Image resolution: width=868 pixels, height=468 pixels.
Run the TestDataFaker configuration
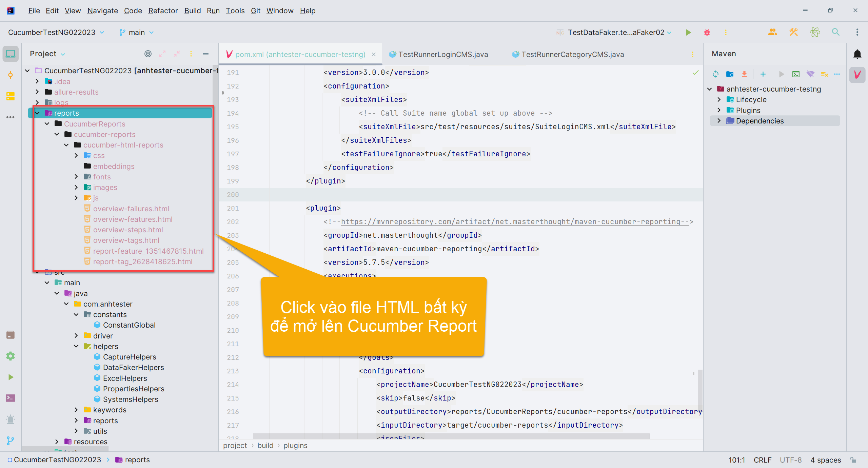pyautogui.click(x=688, y=33)
